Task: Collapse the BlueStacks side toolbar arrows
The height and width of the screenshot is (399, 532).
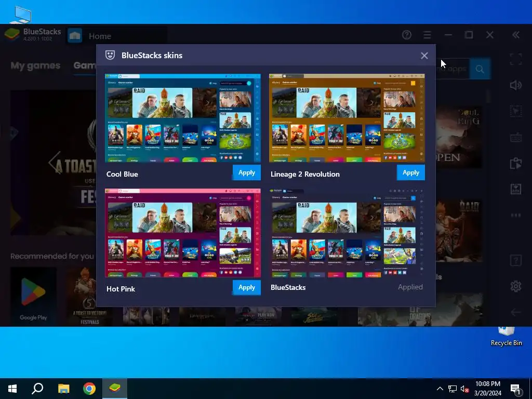Action: click(516, 35)
